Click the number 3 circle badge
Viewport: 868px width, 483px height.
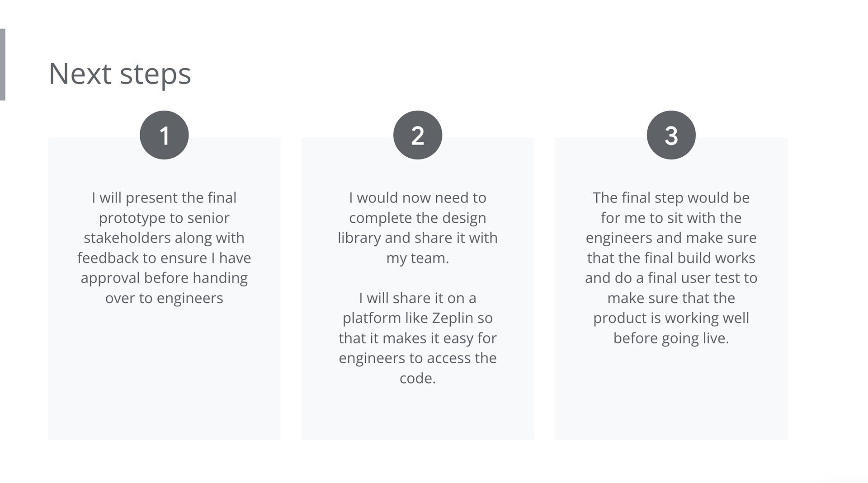click(x=671, y=135)
